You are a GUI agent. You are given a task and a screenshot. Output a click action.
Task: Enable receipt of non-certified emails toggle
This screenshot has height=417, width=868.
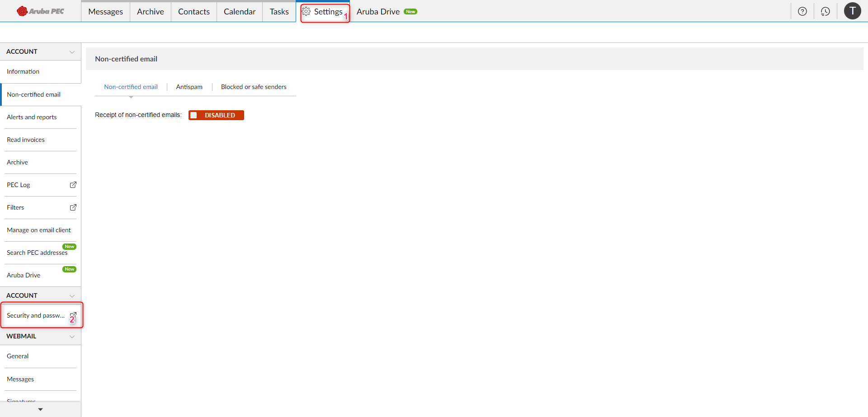coord(216,115)
